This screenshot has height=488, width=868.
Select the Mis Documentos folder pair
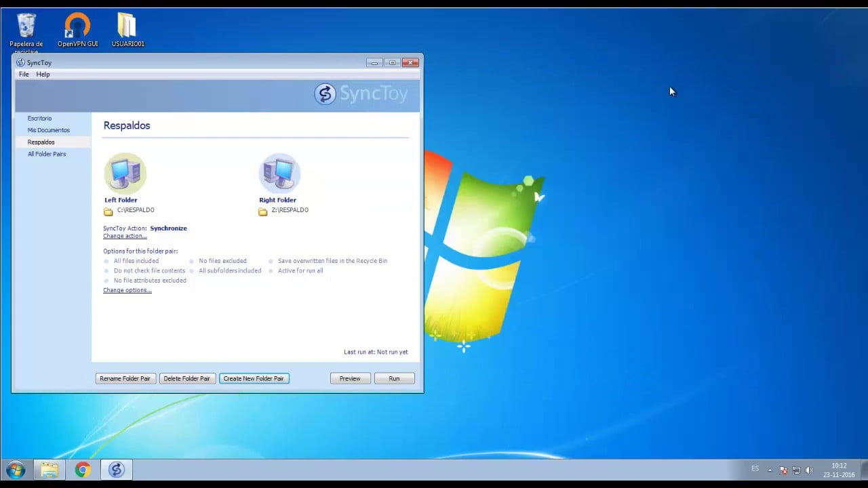(48, 130)
